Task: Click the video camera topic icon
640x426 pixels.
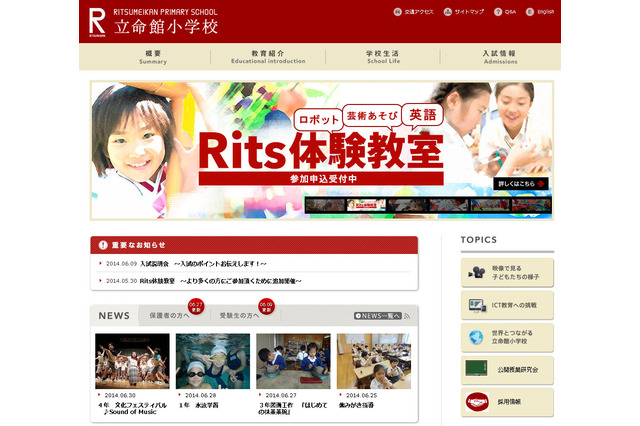Action: pos(476,272)
